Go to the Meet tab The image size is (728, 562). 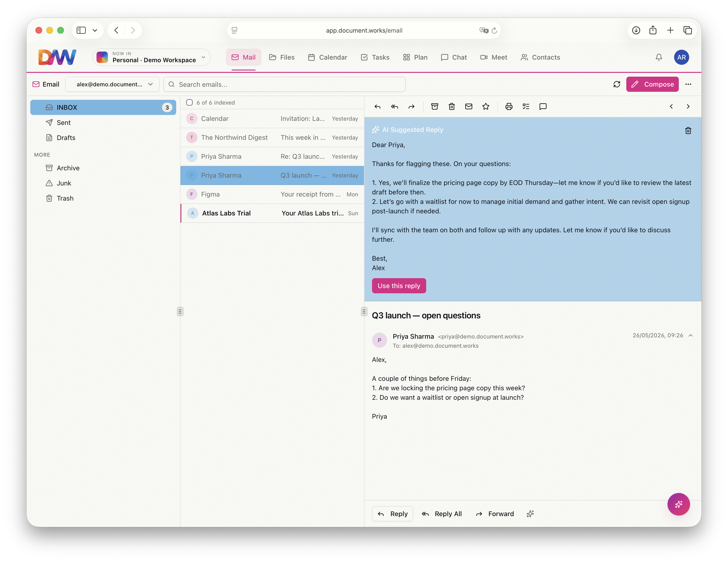coord(494,57)
